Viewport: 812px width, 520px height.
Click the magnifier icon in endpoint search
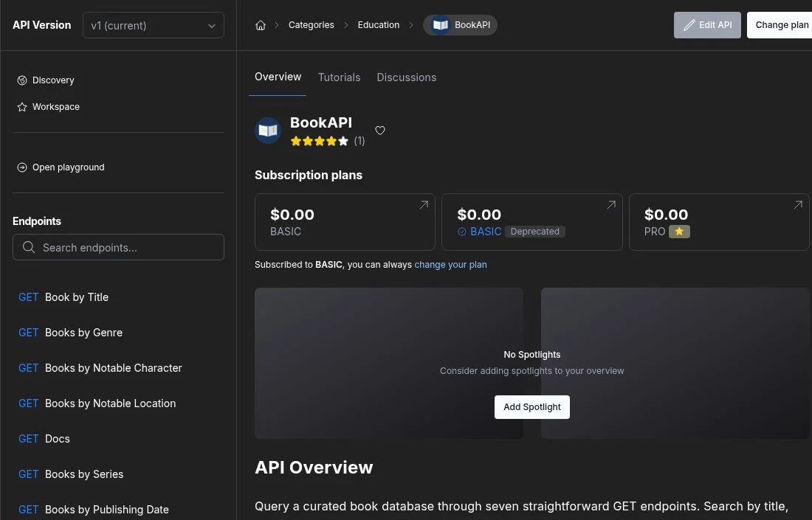(x=29, y=247)
